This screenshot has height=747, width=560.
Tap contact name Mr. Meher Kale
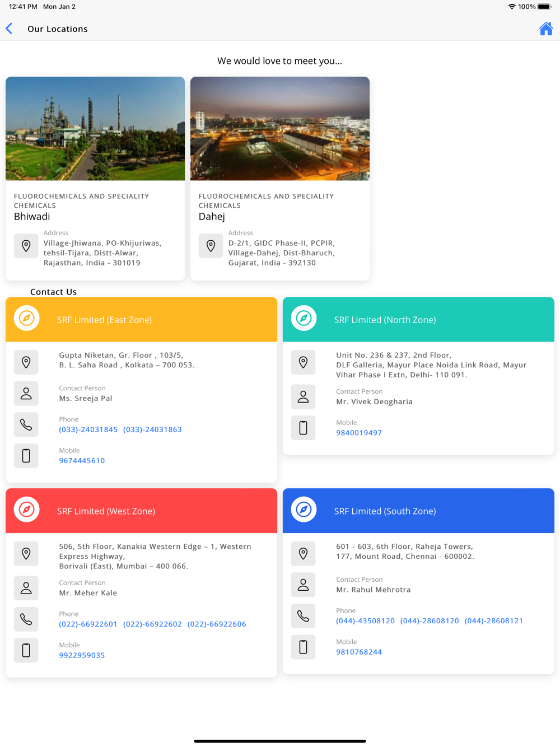(x=88, y=593)
